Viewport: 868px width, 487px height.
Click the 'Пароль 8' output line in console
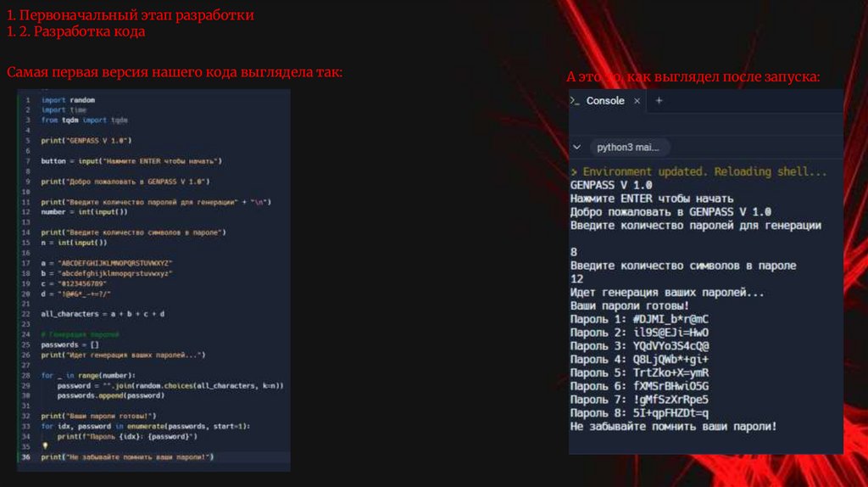[638, 412]
